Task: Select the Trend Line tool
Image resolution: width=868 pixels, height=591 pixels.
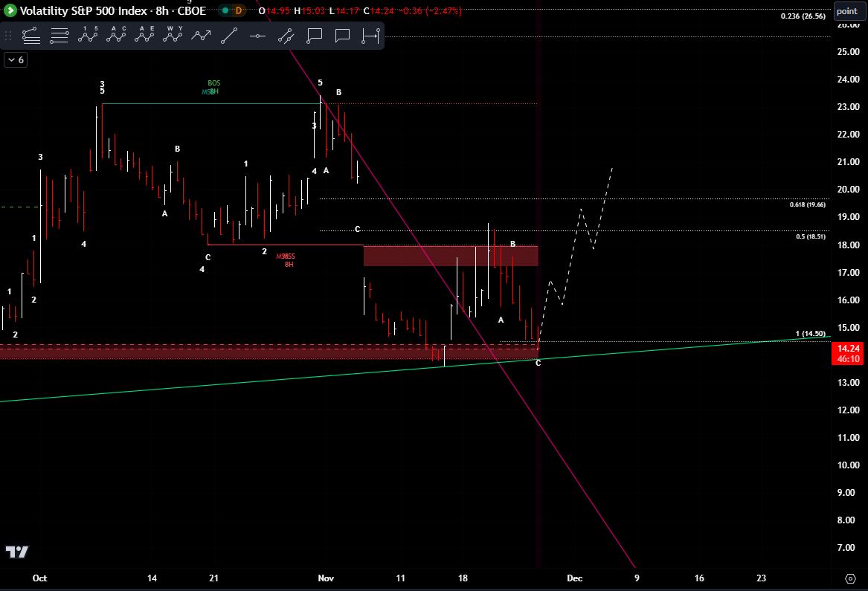Action: tap(228, 36)
